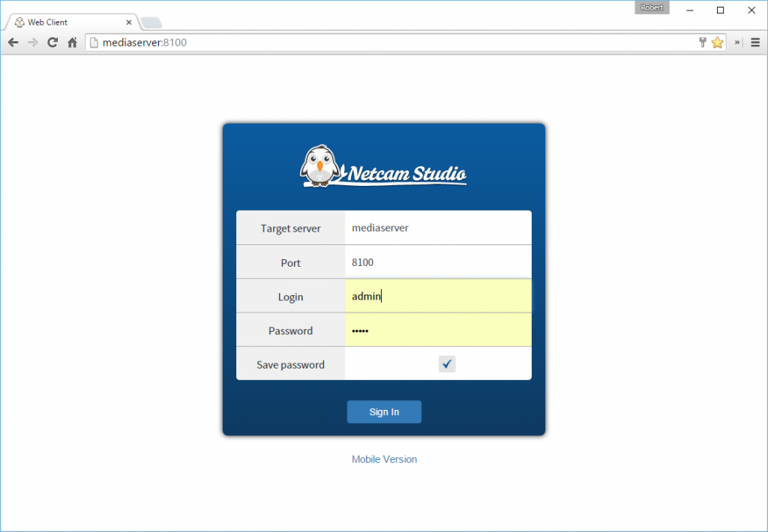Viewport: 768px width, 532px height.
Task: Click the key icon in the address bar
Action: (703, 42)
